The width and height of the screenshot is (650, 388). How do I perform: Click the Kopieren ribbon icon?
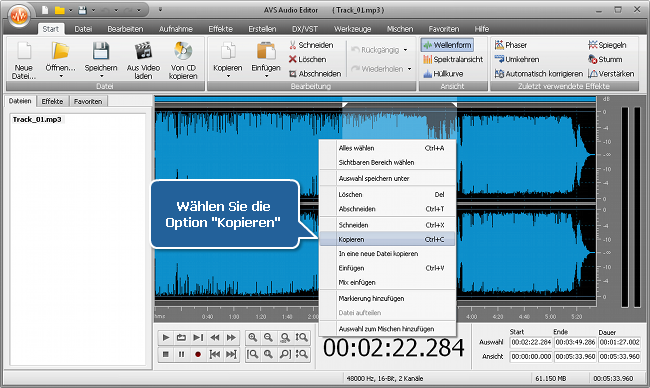[228, 51]
